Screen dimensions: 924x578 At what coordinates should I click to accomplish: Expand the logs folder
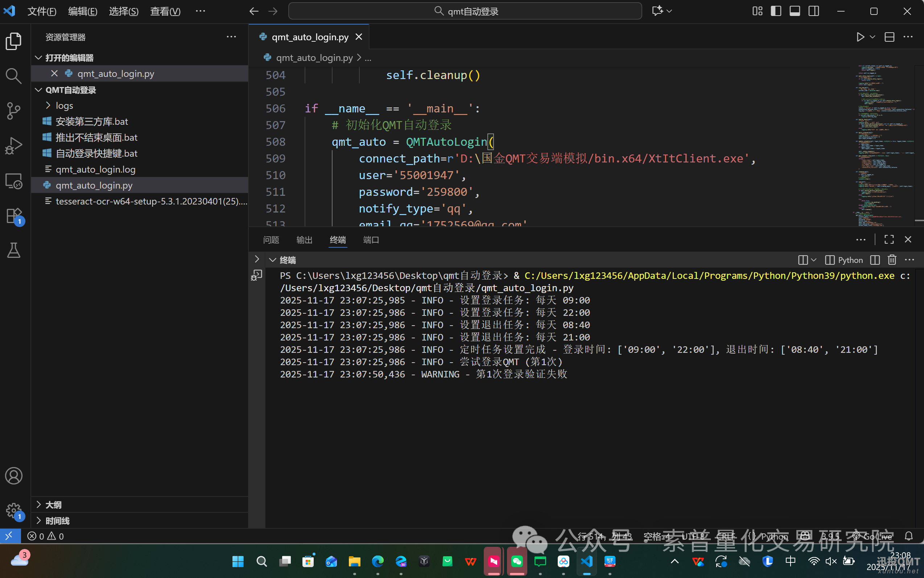[x=64, y=106]
